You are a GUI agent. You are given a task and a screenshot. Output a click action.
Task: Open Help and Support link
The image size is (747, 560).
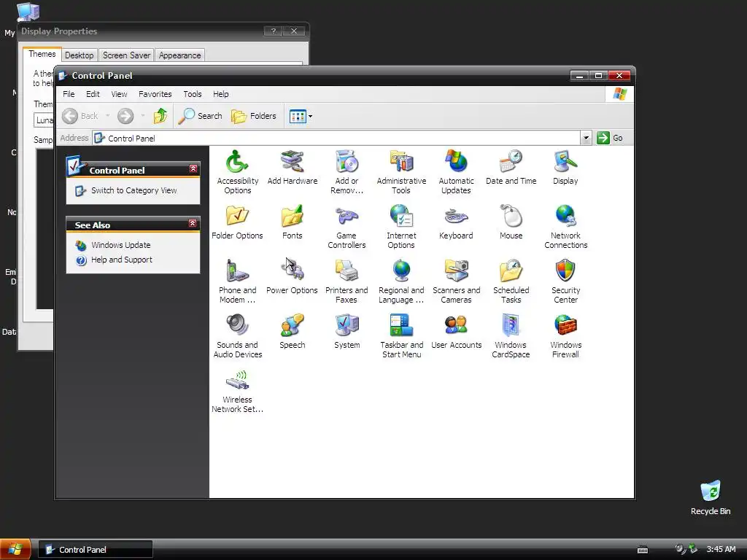pyautogui.click(x=122, y=260)
